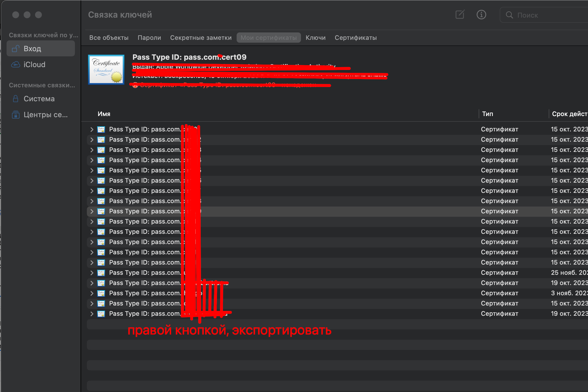Viewport: 588px width, 392px height.
Task: Select the Вход keychain in sidebar
Action: pos(41,49)
